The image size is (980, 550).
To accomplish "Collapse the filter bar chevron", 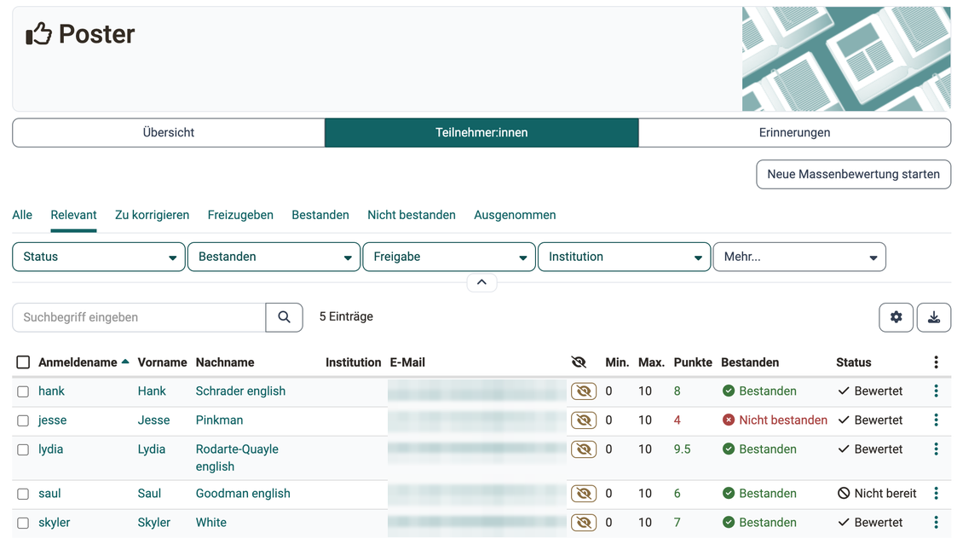I will 481,282.
